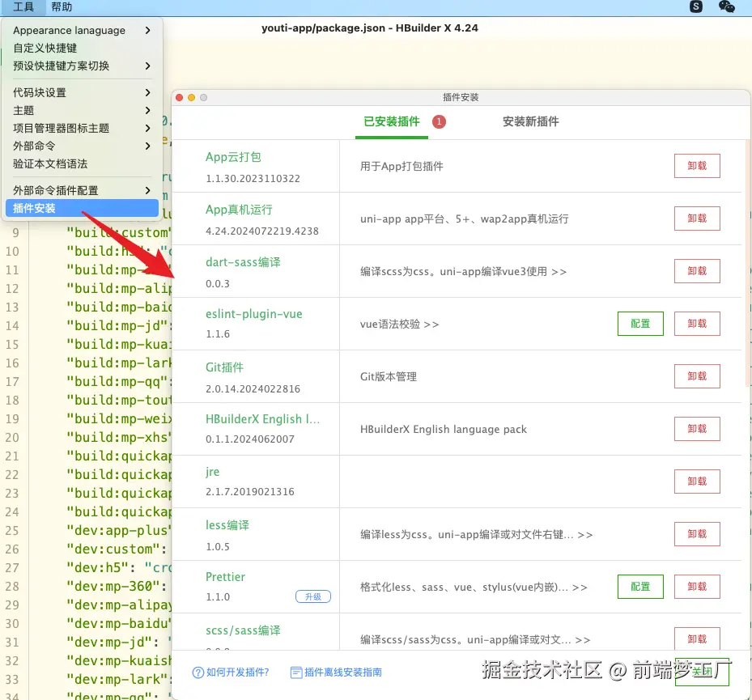
Task: Click the document icon beside 插件离线安装指南
Action: (296, 672)
